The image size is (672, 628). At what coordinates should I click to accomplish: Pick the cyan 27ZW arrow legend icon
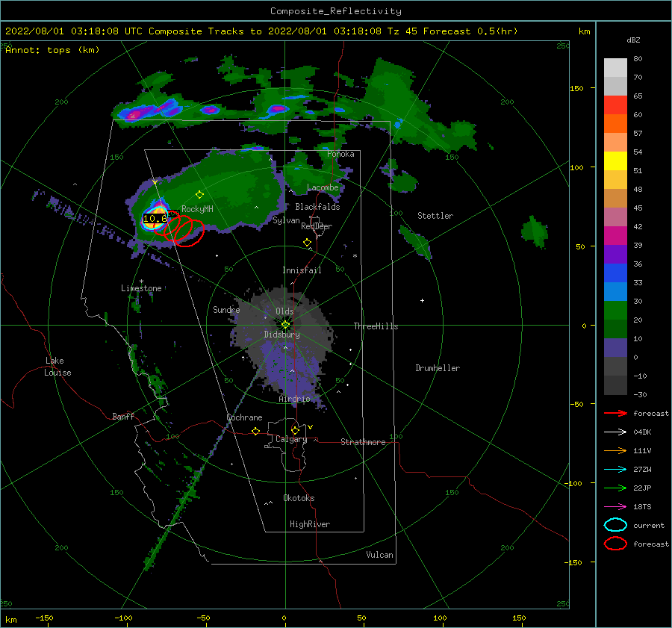click(615, 470)
